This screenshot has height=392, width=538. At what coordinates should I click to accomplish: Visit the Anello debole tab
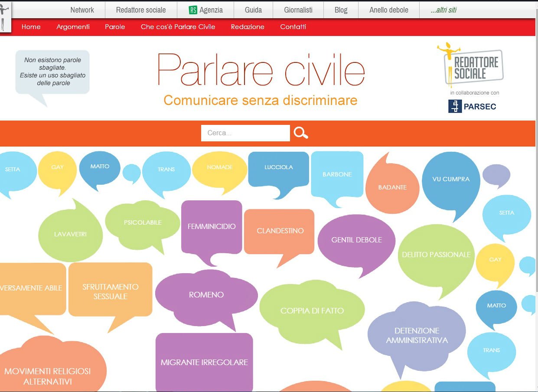389,10
